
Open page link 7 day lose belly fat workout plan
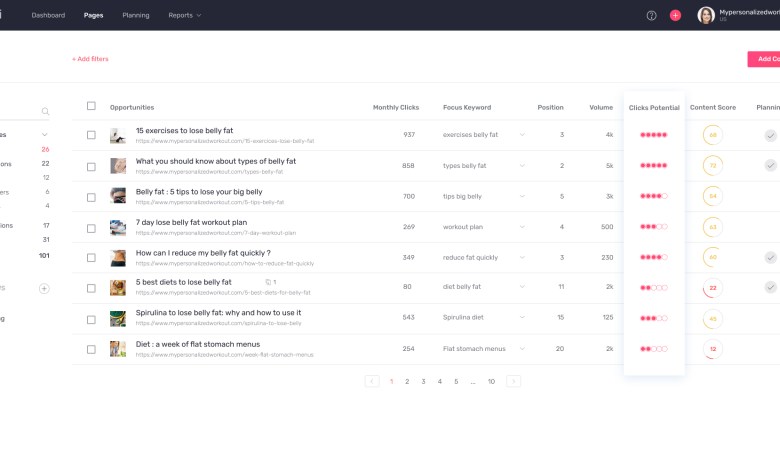(x=192, y=222)
